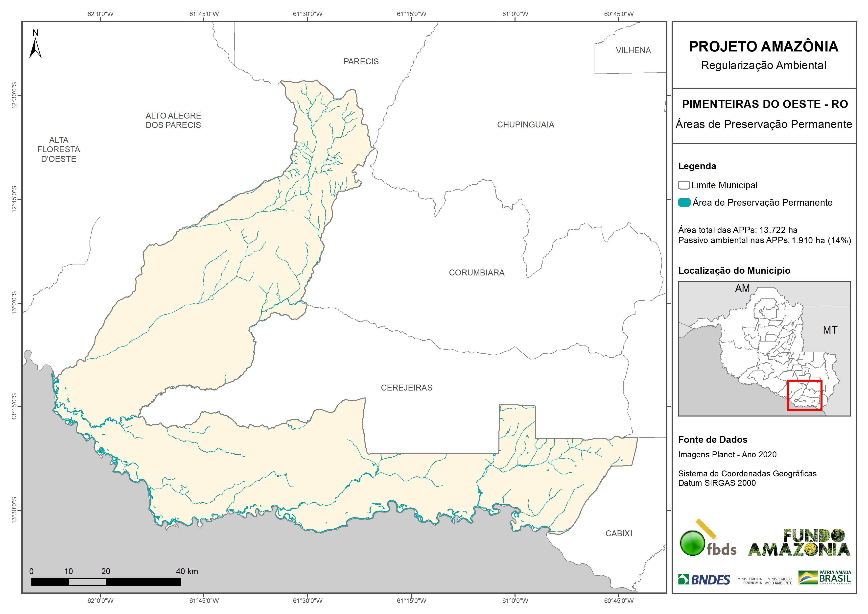
Task: Click the Limite Municipal legend symbol
Action: tap(683, 185)
